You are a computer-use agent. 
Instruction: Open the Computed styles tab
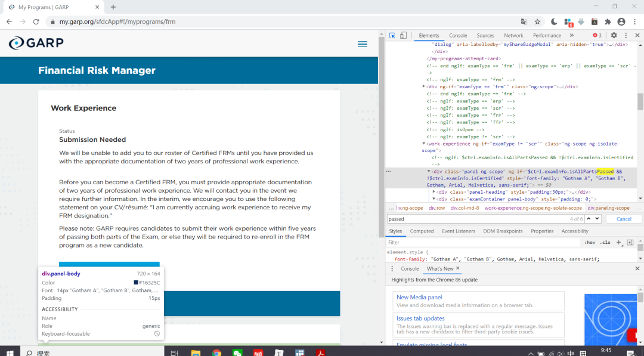click(422, 231)
